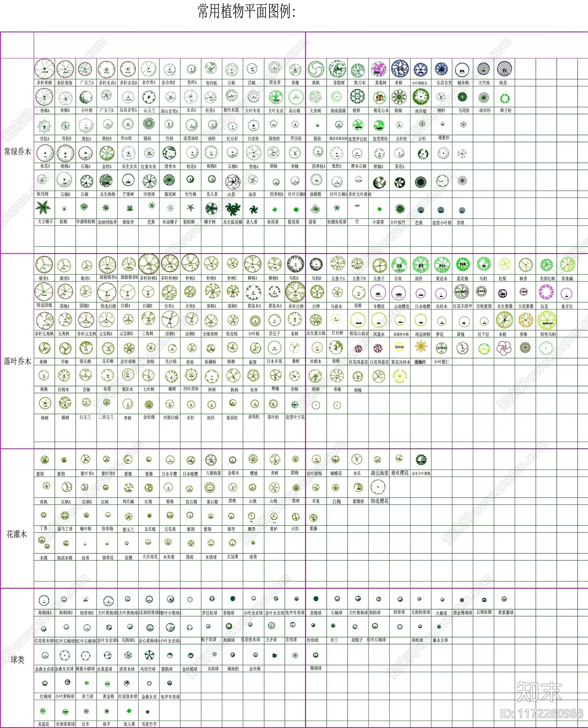Select the 华盛顿棕榈 label text
This screenshot has width=588, height=728.
[86, 222]
